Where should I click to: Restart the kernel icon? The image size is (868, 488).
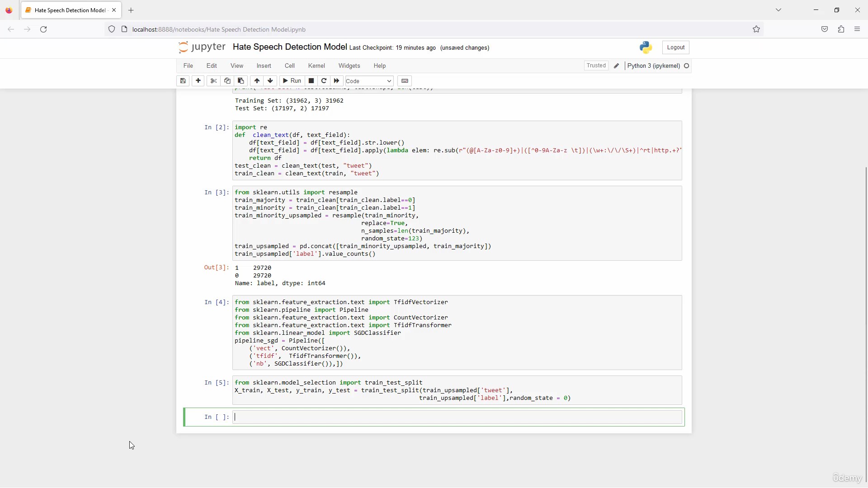324,81
